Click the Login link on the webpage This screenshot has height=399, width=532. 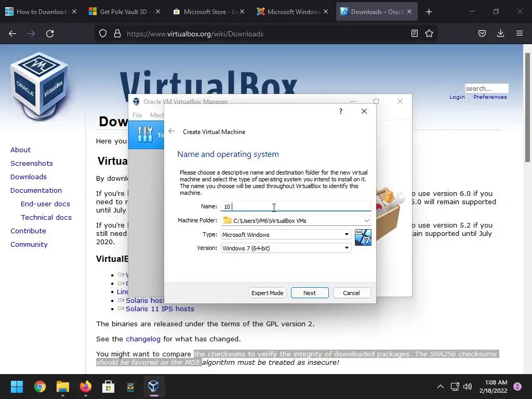457,97
